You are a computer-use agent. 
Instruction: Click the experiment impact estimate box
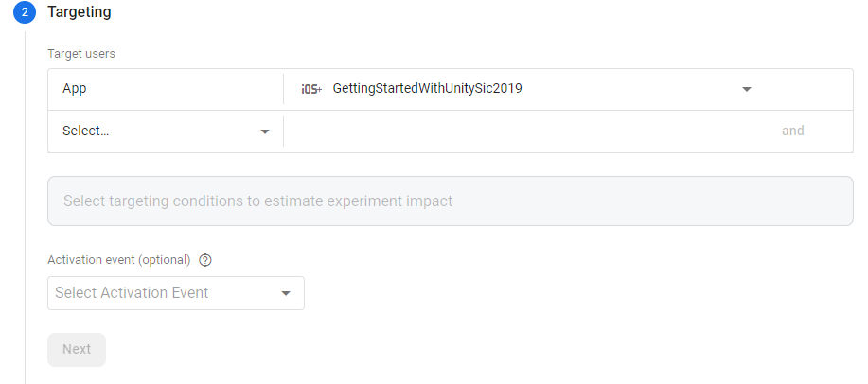tap(450, 201)
